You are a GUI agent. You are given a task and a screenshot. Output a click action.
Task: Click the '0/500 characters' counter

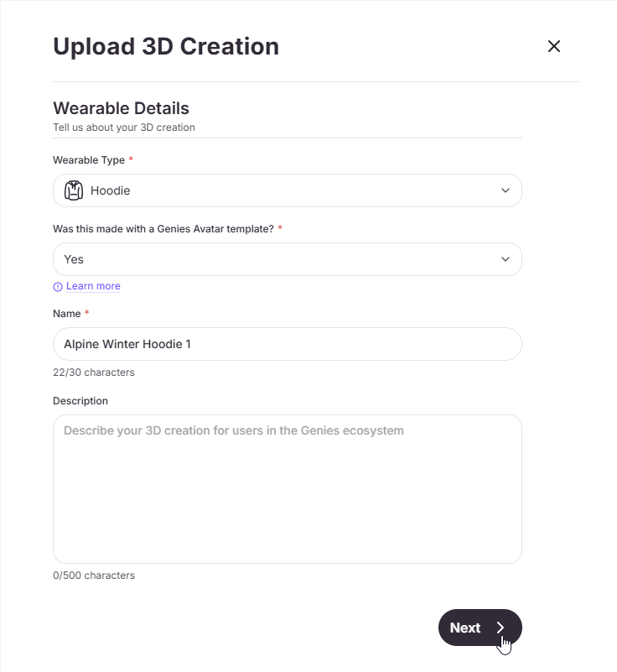tap(93, 576)
